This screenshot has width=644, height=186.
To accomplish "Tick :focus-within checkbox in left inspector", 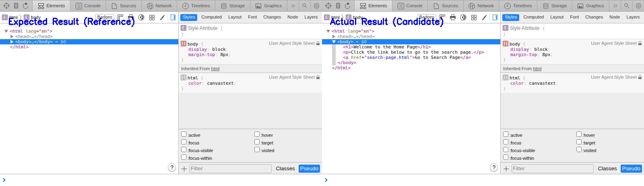I will click(x=184, y=157).
